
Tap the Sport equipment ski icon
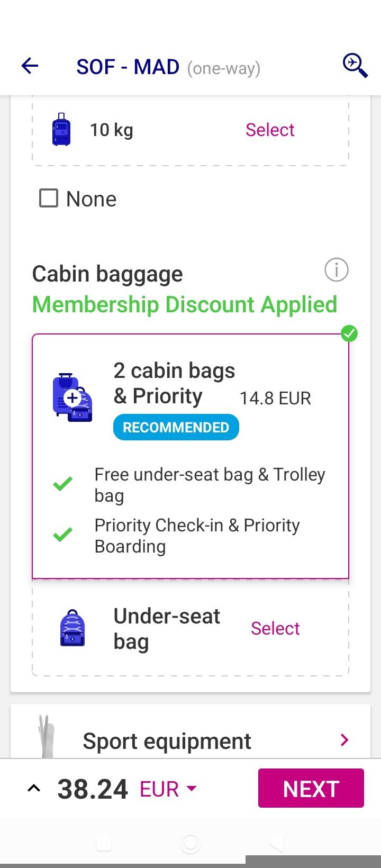(x=46, y=737)
